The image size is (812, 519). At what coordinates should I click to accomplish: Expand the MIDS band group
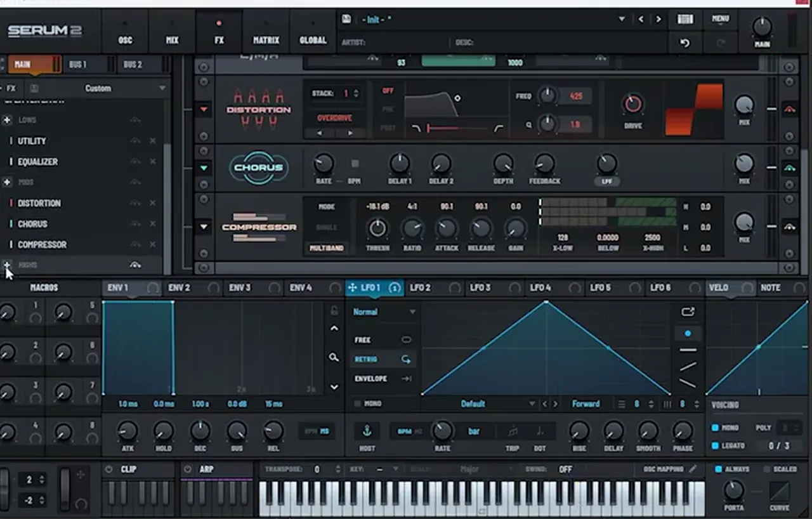7,182
